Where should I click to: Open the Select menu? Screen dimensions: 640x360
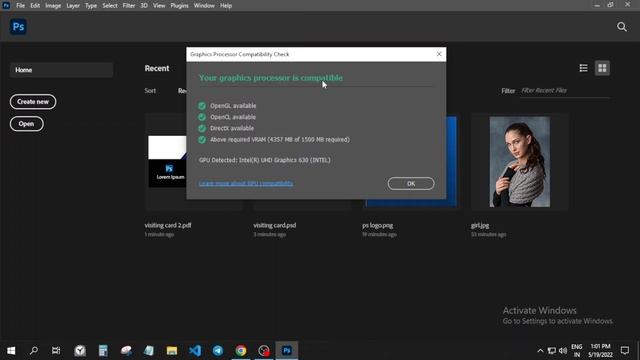click(110, 6)
